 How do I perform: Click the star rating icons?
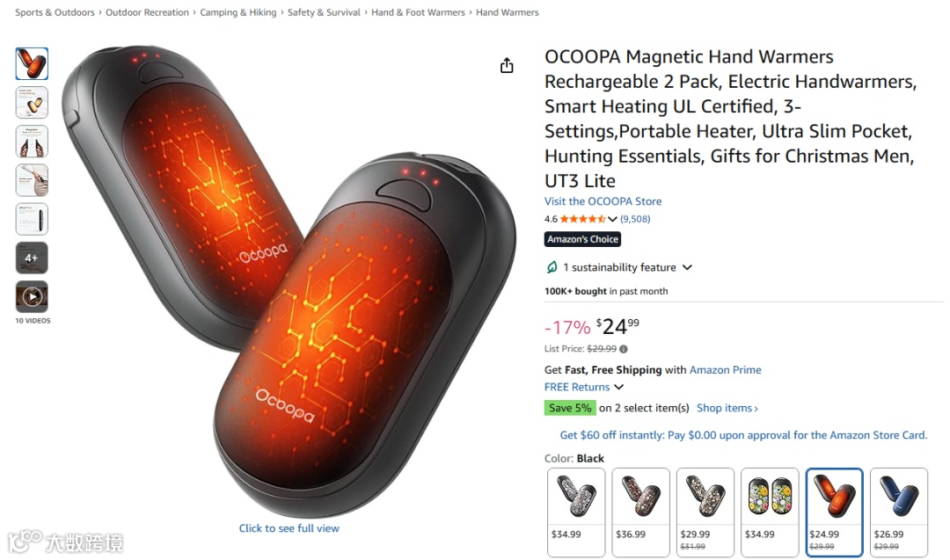click(582, 219)
